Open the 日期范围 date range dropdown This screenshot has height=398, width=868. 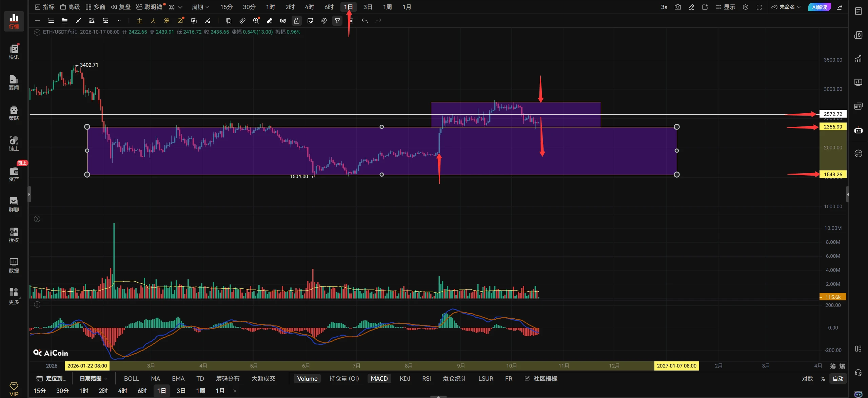point(94,378)
